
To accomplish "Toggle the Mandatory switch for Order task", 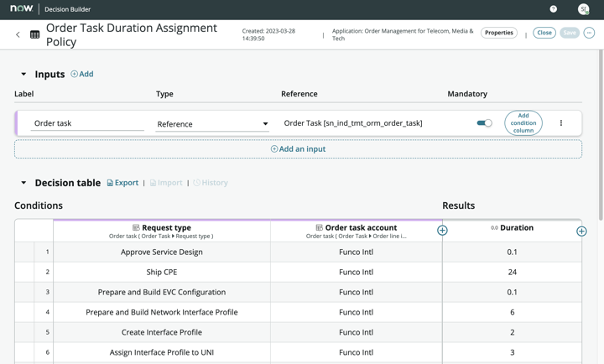I will tap(484, 123).
